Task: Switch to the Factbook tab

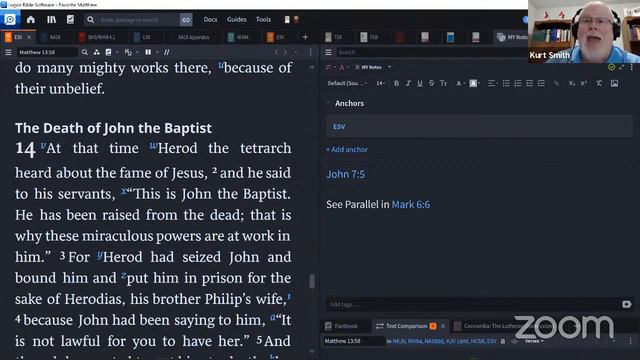Action: [x=342, y=326]
